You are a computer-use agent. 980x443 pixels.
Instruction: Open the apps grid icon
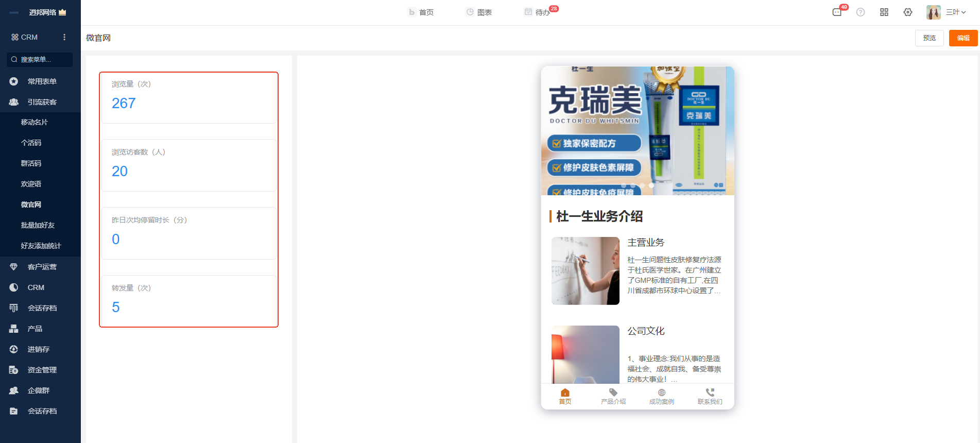pyautogui.click(x=884, y=12)
